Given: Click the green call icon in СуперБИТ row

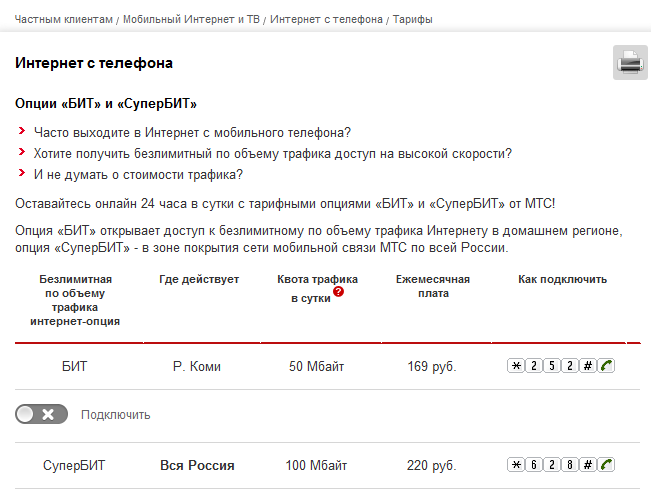Looking at the screenshot, I should [606, 465].
